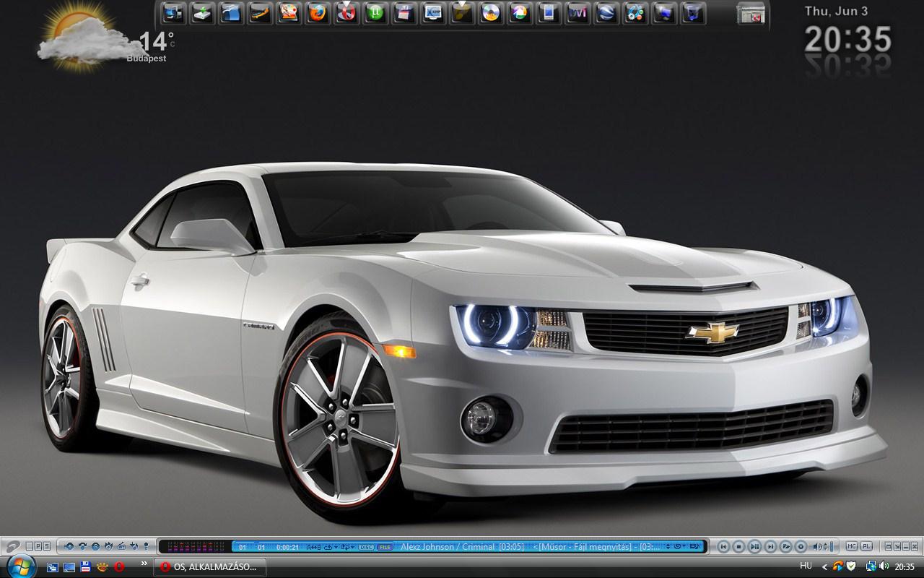The image size is (924, 578).
Task: Open the paint/picture dock icon beside Firefox
Action: 289,12
